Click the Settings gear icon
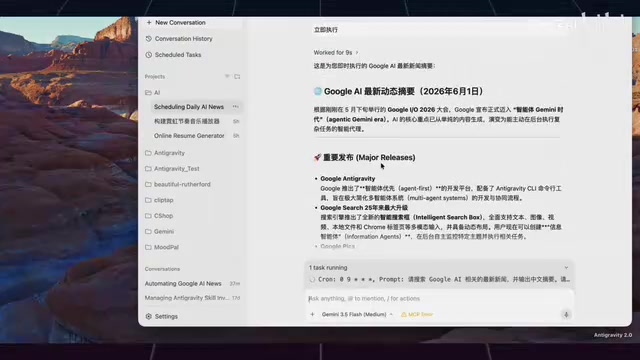The width and height of the screenshot is (640, 360). click(149, 316)
